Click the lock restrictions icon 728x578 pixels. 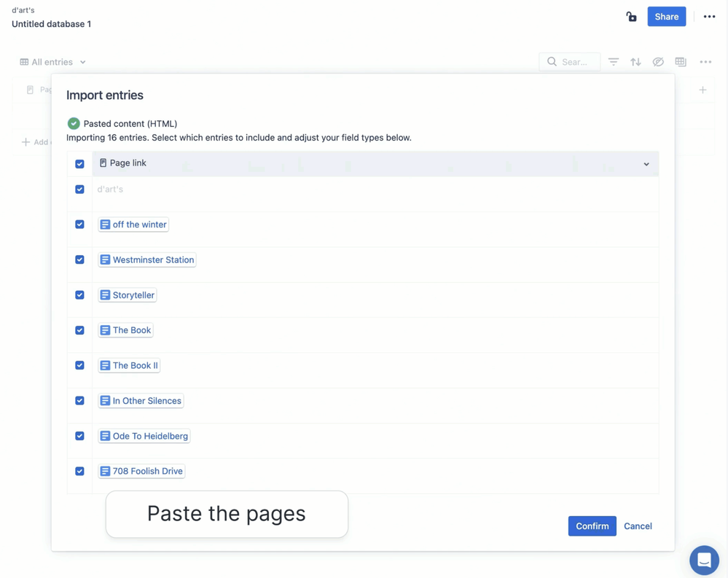(631, 17)
